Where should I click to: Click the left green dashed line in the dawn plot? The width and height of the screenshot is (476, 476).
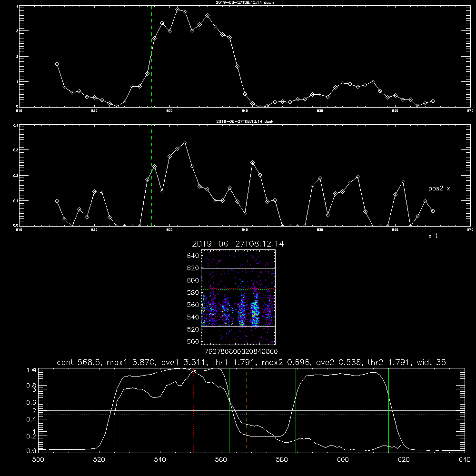151,57
